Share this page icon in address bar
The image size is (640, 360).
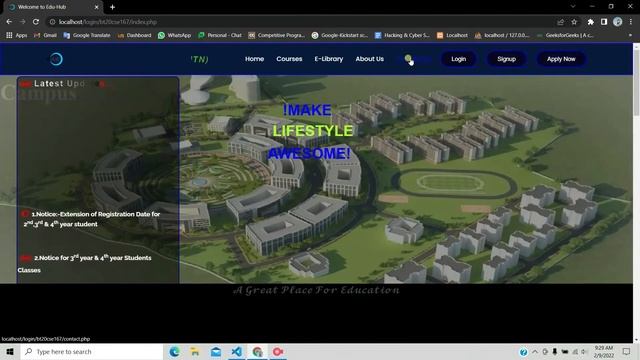[560, 22]
